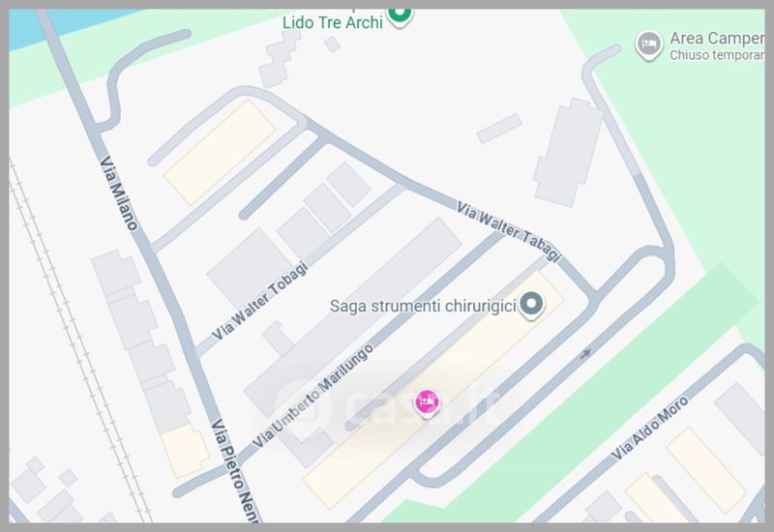Select the Chiuso temporaneamente status text
This screenshot has height=532, width=774.
tap(717, 55)
